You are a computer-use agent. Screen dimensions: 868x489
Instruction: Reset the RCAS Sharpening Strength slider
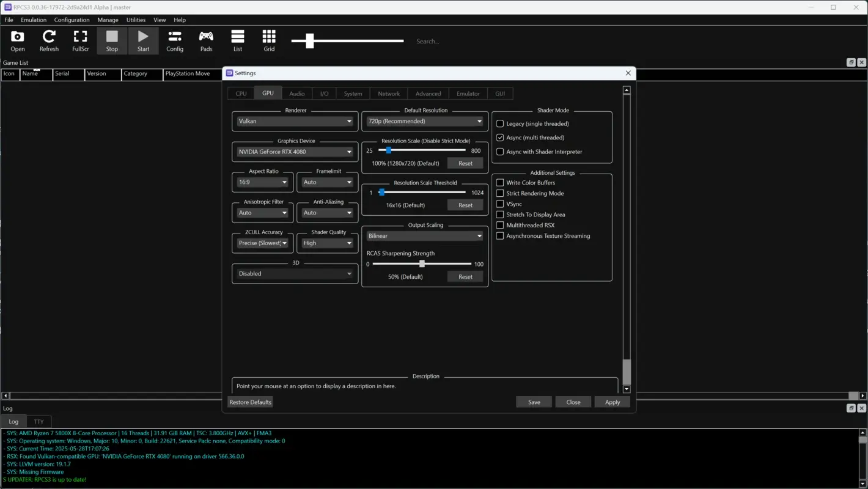[465, 276]
